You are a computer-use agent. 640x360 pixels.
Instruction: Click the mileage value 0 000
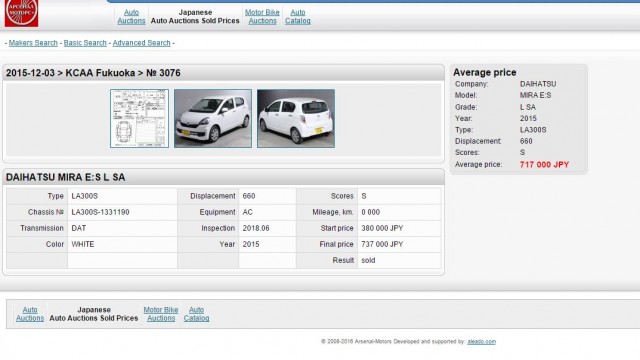pos(371,212)
